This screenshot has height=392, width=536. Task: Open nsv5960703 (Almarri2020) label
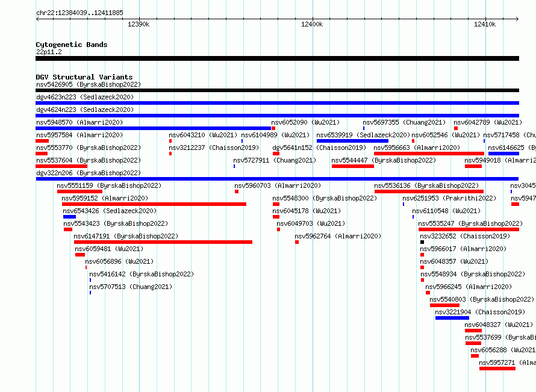[x=278, y=185]
